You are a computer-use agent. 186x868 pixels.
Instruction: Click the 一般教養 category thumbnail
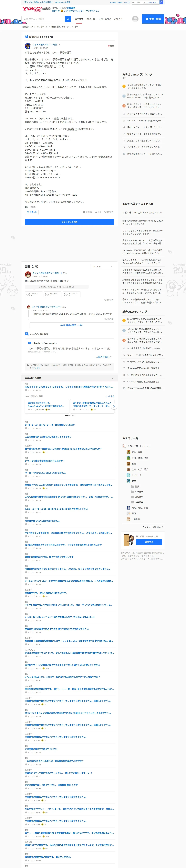click(128, 519)
